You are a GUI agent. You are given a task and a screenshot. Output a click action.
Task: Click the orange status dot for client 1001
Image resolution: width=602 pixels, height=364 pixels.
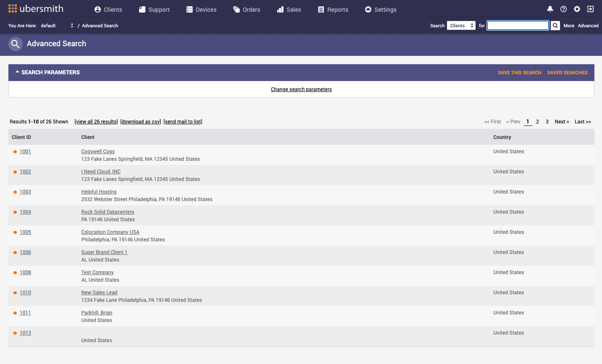[x=15, y=152]
